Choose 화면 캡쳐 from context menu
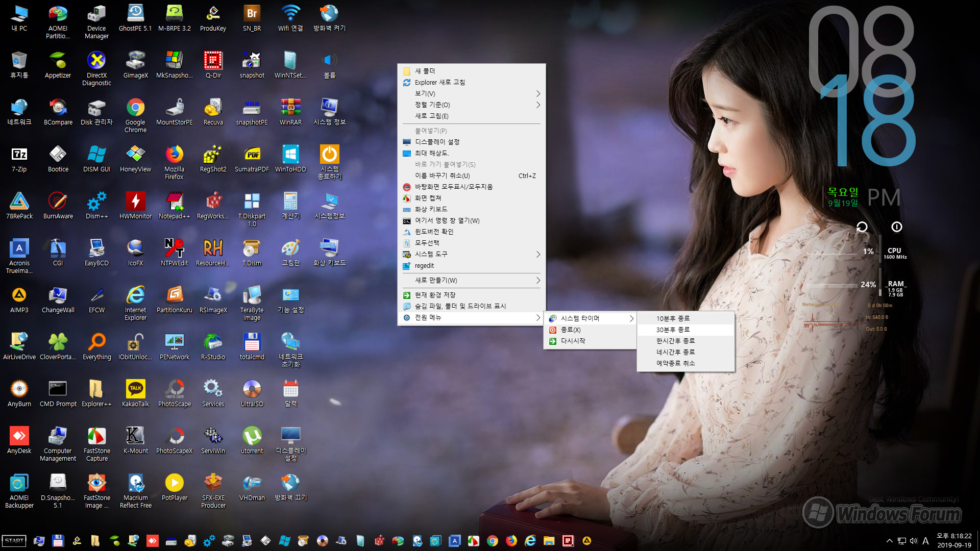Screen dimensions: 980x551 pos(471,198)
